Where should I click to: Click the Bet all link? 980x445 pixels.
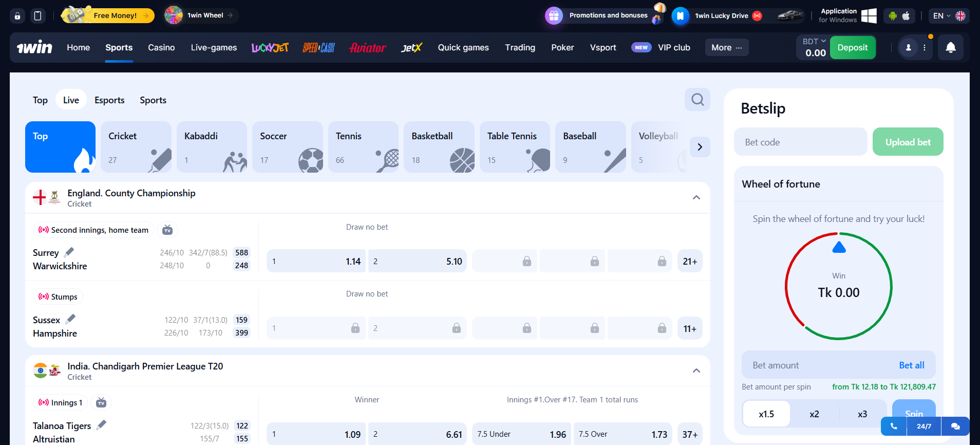[x=911, y=365]
